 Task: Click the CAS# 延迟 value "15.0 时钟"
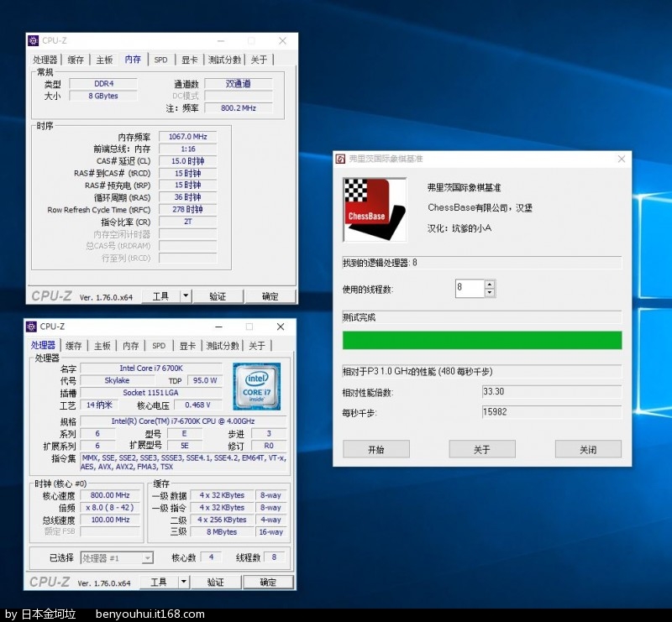(x=187, y=161)
